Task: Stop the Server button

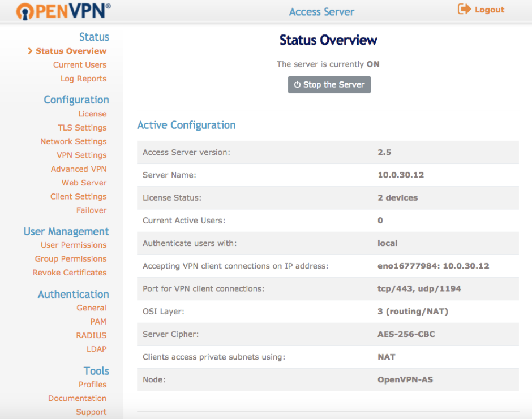Action: (329, 84)
